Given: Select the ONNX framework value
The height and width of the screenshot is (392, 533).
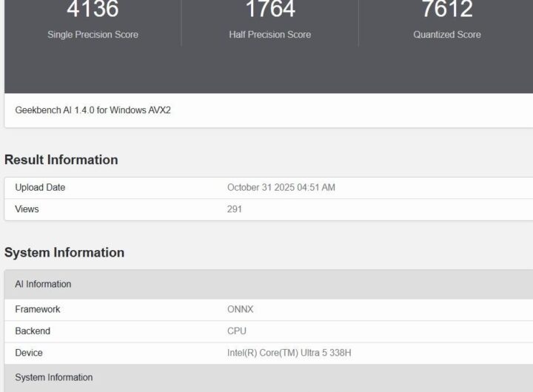Looking at the screenshot, I should [240, 309].
